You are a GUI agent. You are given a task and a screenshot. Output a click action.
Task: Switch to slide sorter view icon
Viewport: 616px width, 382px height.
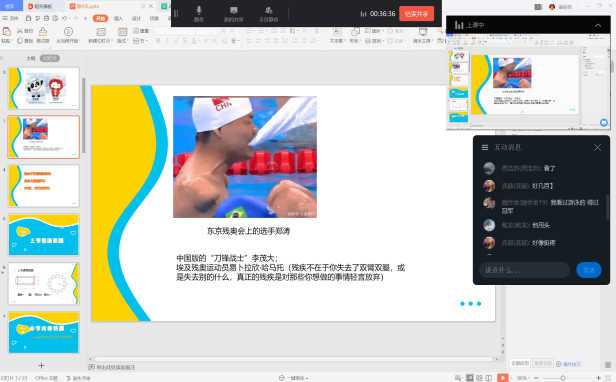point(479,378)
